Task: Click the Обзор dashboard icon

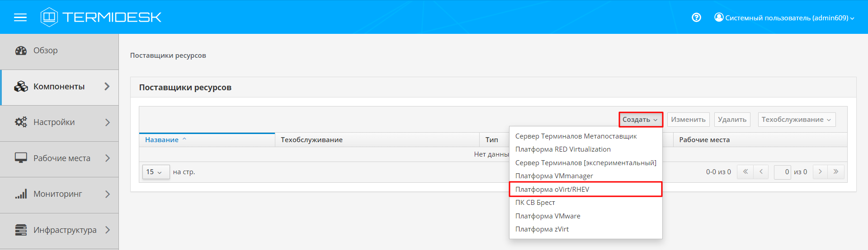Action: tap(21, 51)
